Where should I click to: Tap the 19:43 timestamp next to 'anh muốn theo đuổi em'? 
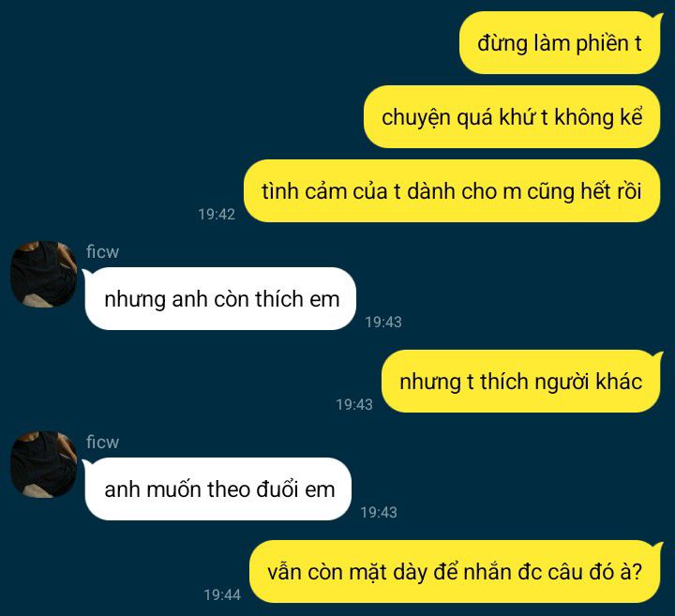(379, 512)
